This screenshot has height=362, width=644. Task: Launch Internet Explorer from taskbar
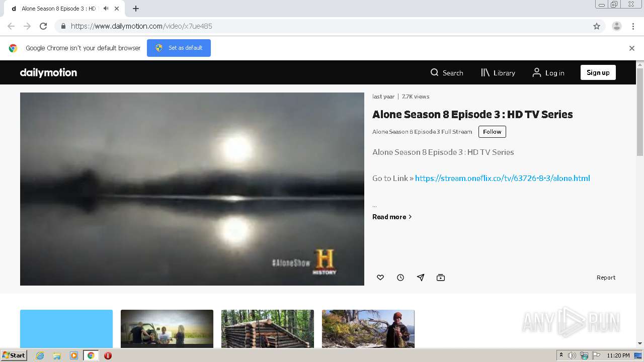point(40,355)
